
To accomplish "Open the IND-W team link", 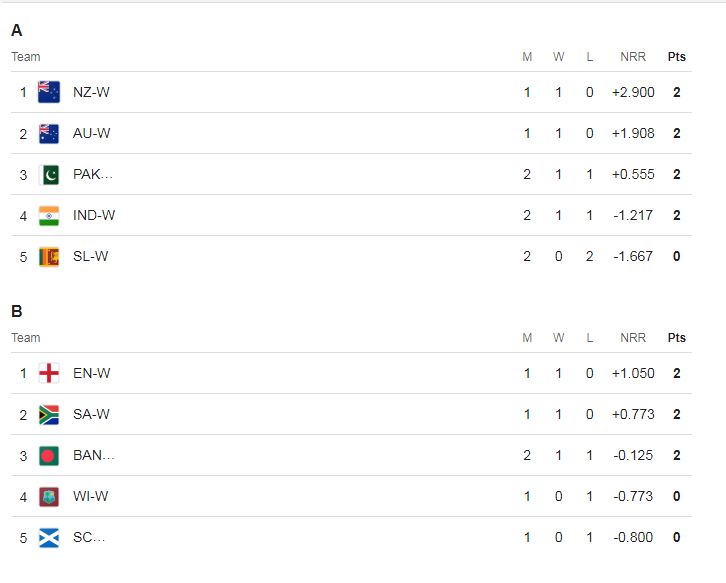I will (94, 215).
